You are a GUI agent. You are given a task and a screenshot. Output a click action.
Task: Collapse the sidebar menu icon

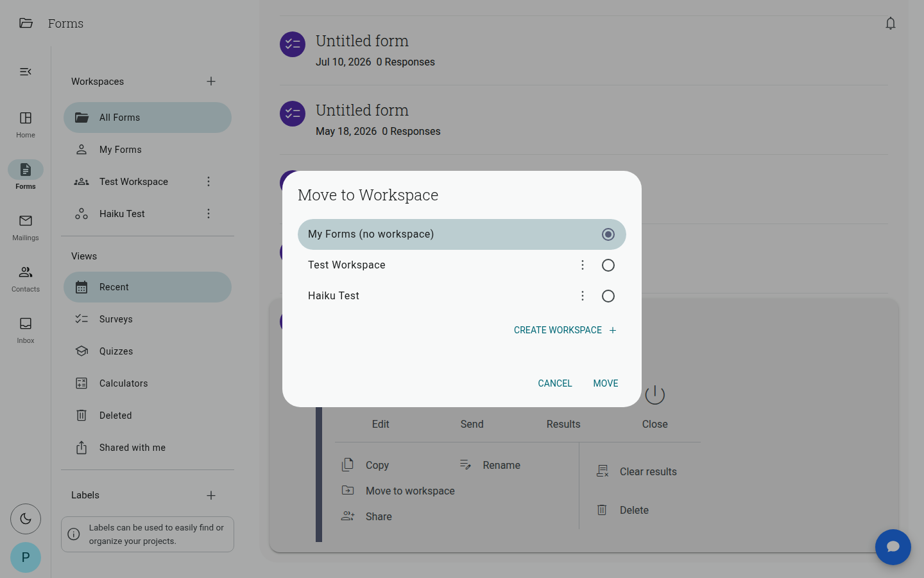coord(26,71)
